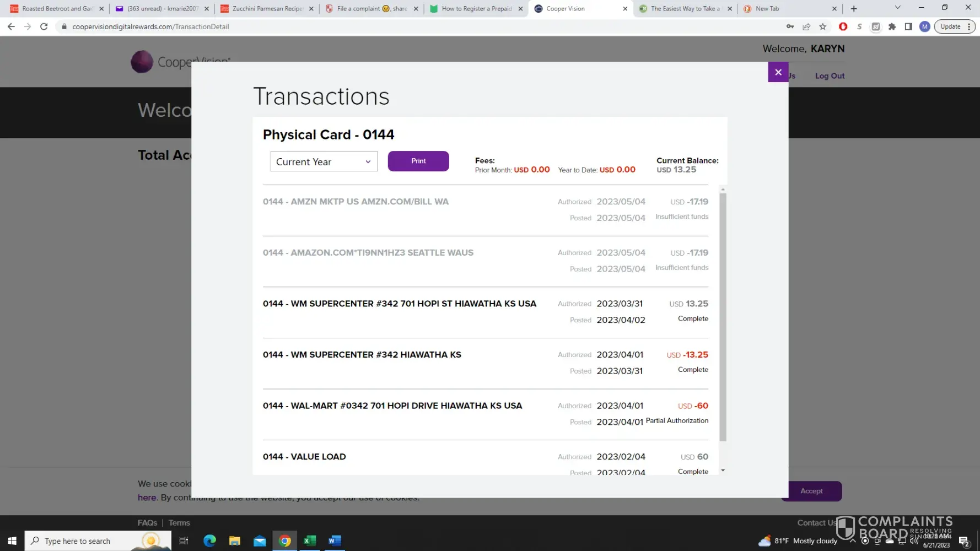Select the WAL-MART #0342 701 HOPI DRIVE transaction
Image resolution: width=980 pixels, height=551 pixels.
coord(486,414)
